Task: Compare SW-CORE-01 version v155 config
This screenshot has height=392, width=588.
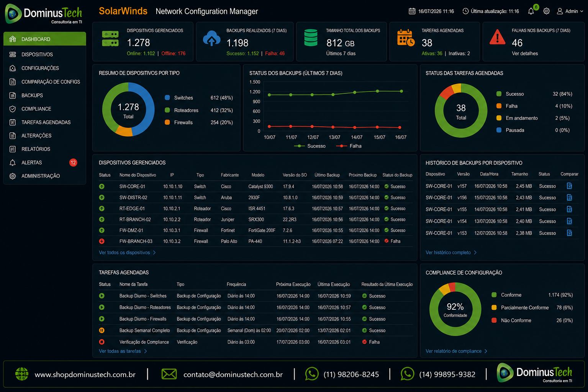Action: [x=569, y=209]
